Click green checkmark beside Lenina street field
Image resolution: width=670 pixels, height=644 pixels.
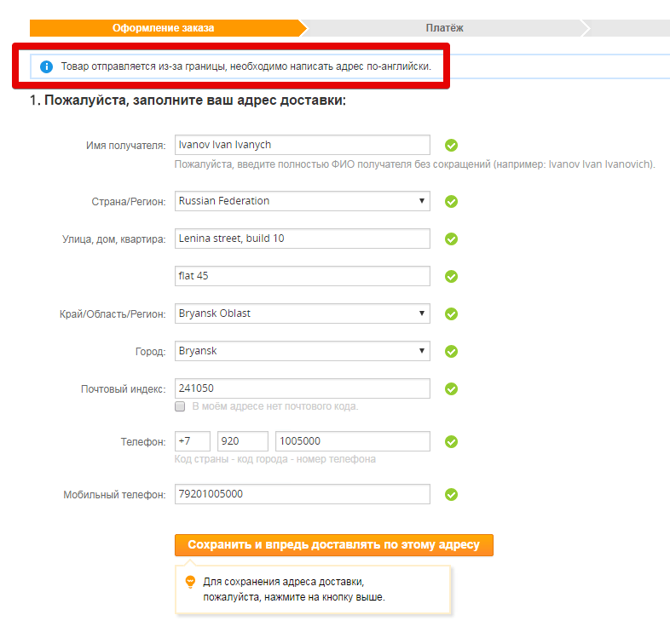coord(451,239)
